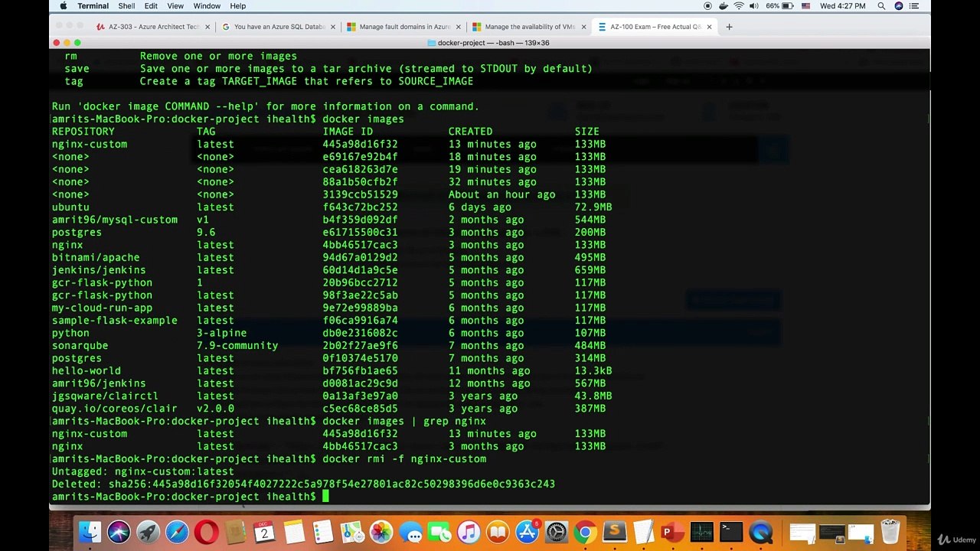The width and height of the screenshot is (980, 551).
Task: Open Finder from the dock
Action: 90,532
